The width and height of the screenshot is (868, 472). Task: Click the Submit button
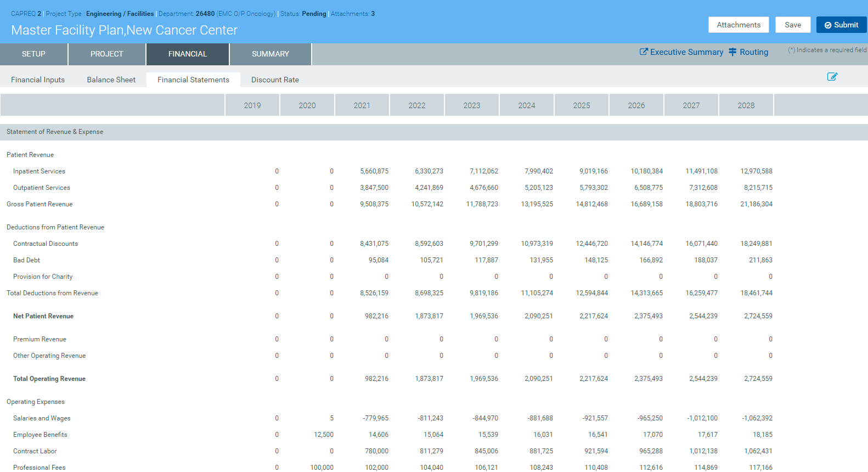click(x=841, y=25)
